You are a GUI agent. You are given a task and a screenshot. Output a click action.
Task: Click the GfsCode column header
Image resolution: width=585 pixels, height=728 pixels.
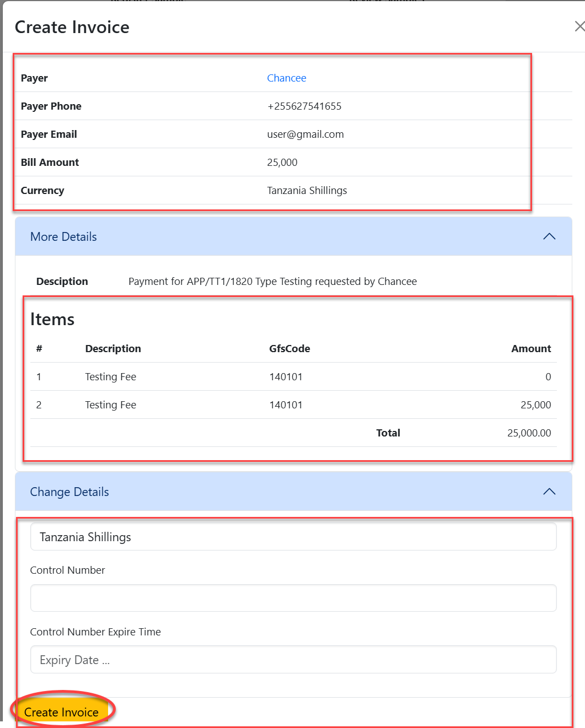point(289,349)
